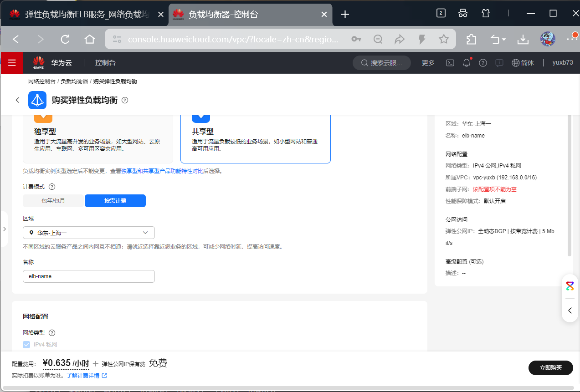Open 控制台 in the header
The width and height of the screenshot is (580, 392).
coord(105,63)
